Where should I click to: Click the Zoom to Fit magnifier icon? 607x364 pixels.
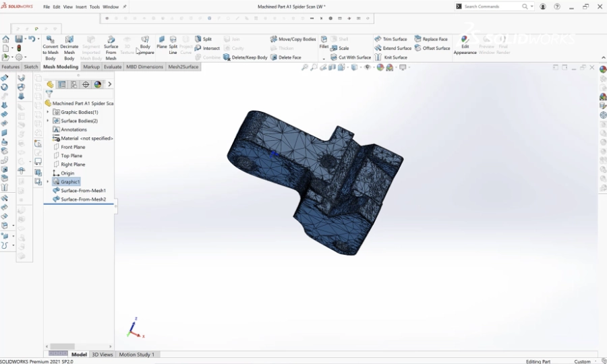(x=305, y=67)
